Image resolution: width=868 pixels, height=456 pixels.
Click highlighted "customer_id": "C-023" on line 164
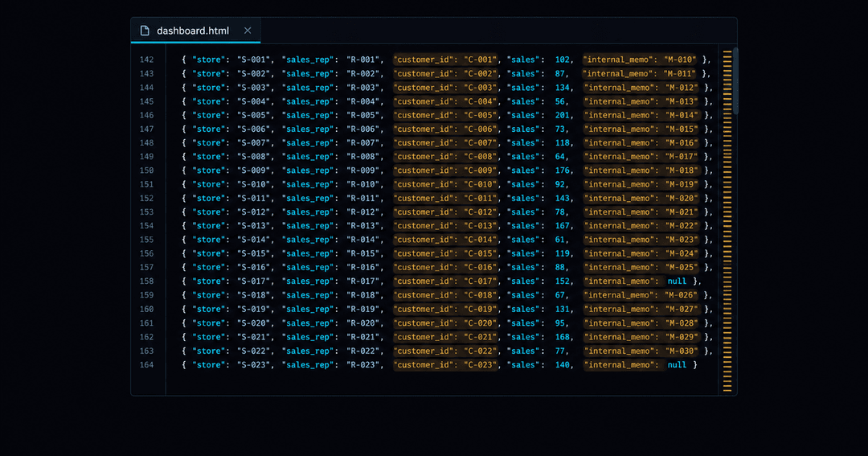point(445,364)
